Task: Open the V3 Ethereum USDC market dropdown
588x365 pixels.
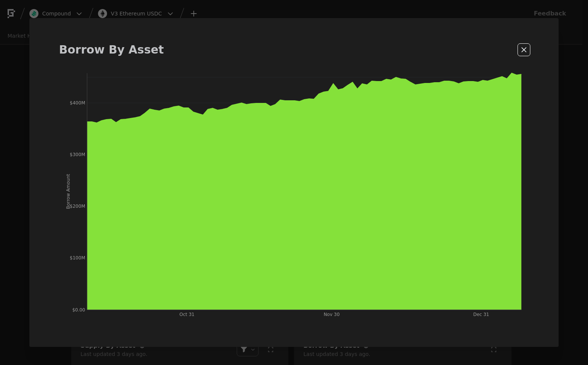Action: coord(136,14)
